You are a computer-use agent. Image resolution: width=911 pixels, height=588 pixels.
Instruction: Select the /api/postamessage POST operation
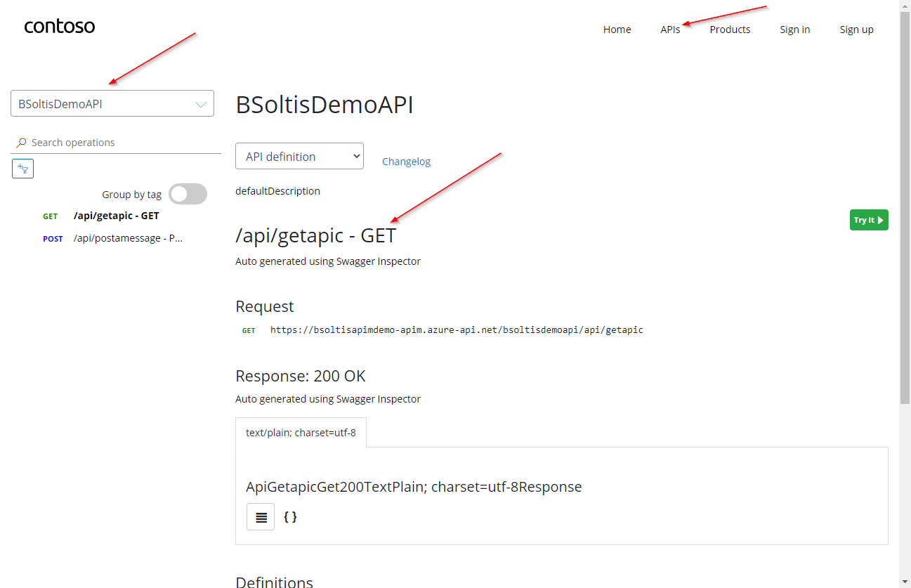pyautogui.click(x=127, y=238)
